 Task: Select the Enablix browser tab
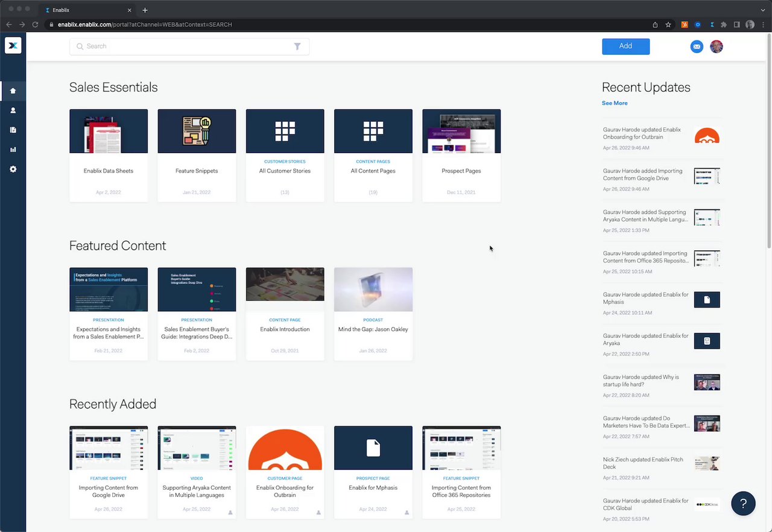[x=89, y=10]
